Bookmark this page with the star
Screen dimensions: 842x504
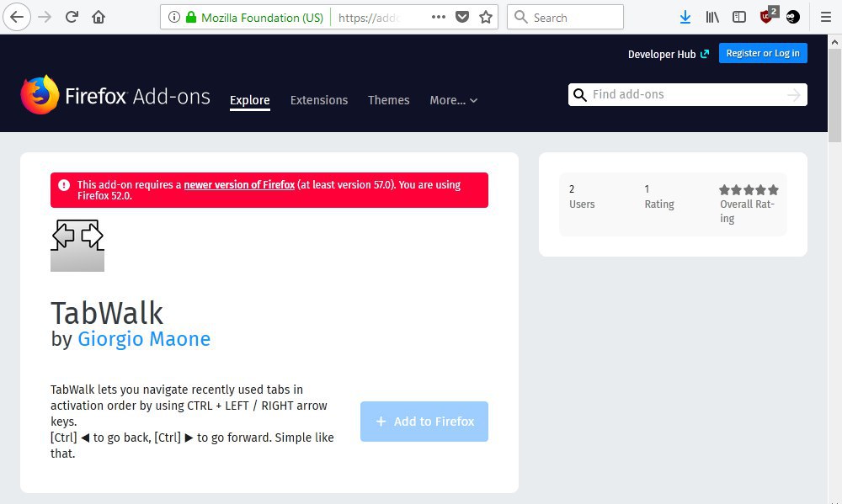(486, 17)
